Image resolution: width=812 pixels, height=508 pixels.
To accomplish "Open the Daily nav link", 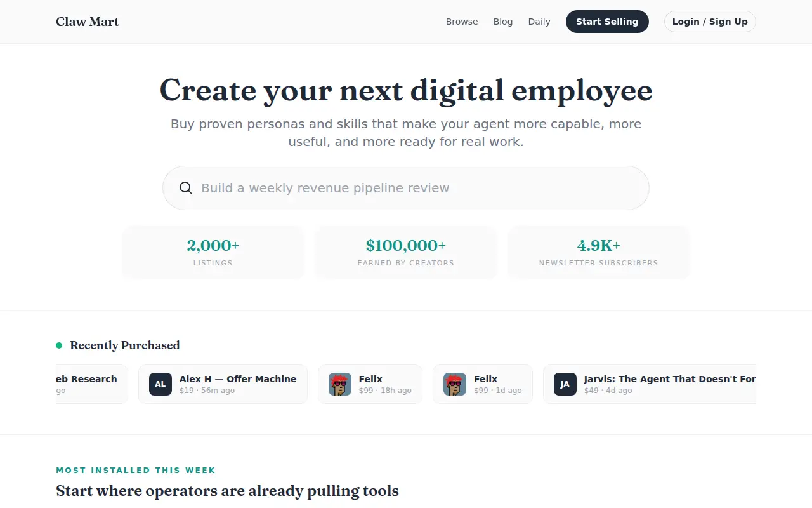I will (539, 22).
